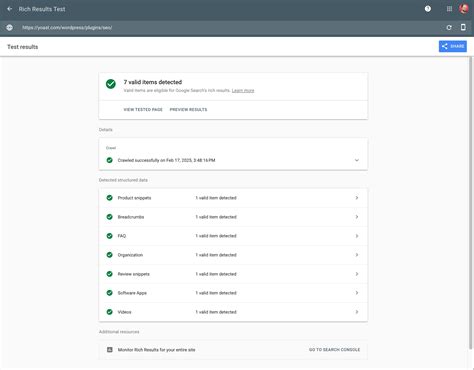The height and width of the screenshot is (370, 474).
Task: Expand the Organization row arrow
Action: click(357, 255)
